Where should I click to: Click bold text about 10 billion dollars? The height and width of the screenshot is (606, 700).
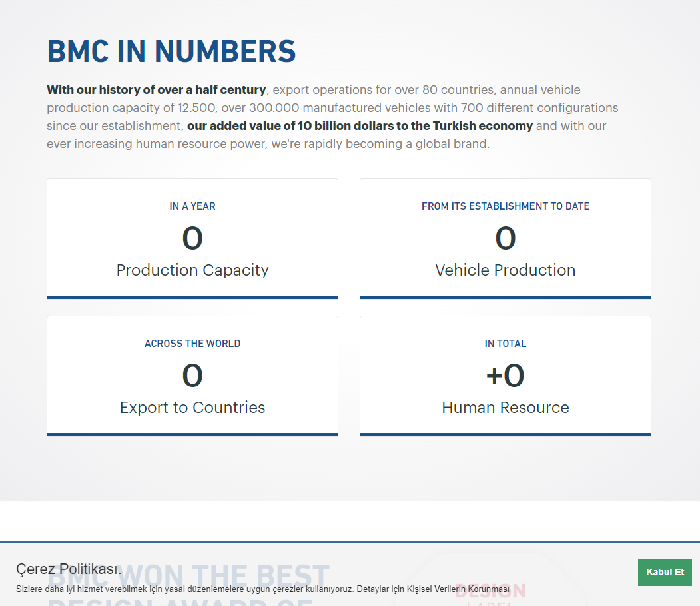point(360,126)
